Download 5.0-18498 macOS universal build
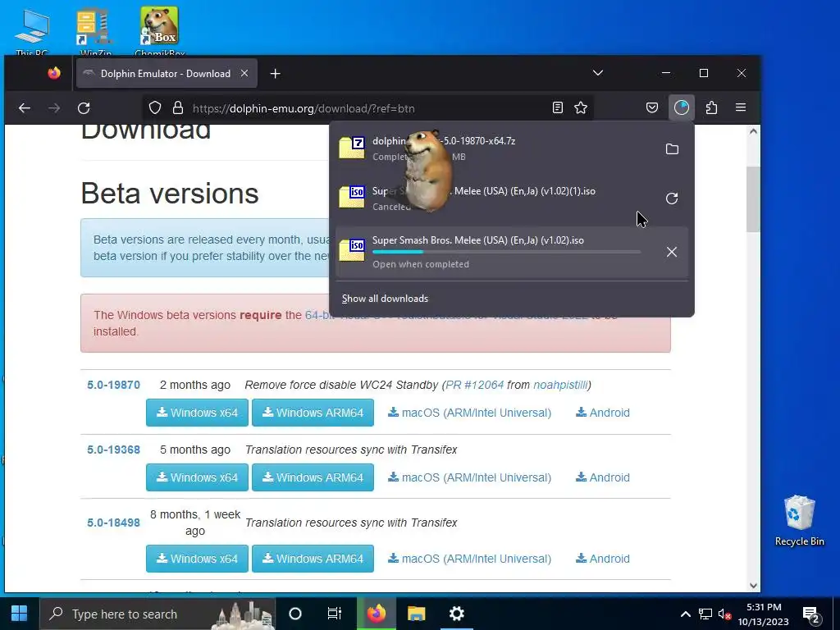 tap(470, 559)
